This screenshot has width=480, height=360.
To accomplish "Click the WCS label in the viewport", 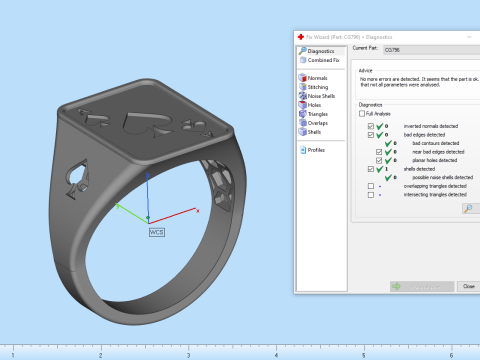I will pos(157,232).
